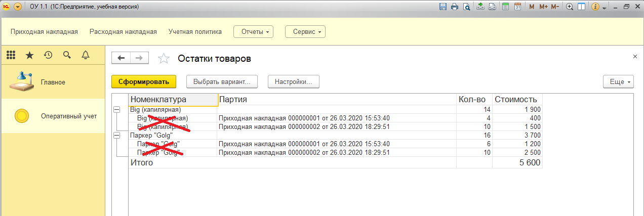
Task: Open the sections menu grid icon
Action: 11,55
